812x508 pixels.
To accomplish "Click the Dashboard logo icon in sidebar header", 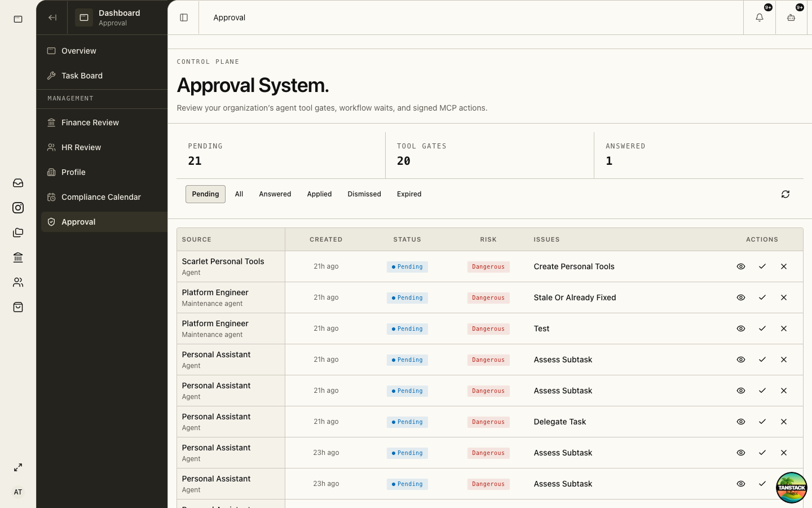I will click(84, 17).
